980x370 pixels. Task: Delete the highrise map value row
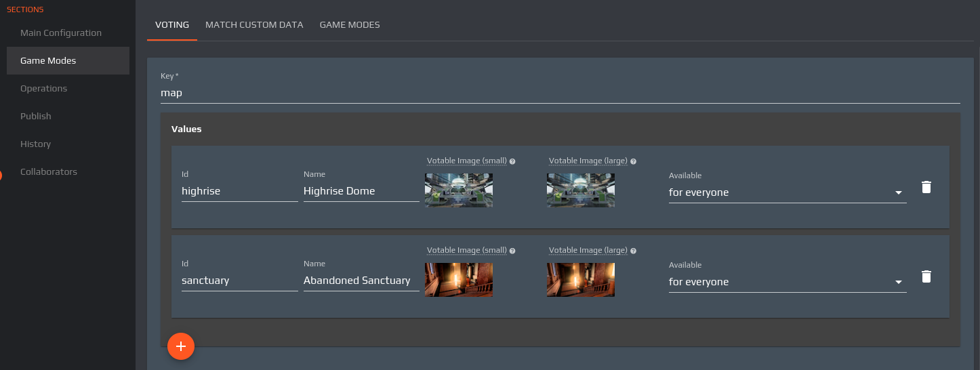pyautogui.click(x=926, y=187)
